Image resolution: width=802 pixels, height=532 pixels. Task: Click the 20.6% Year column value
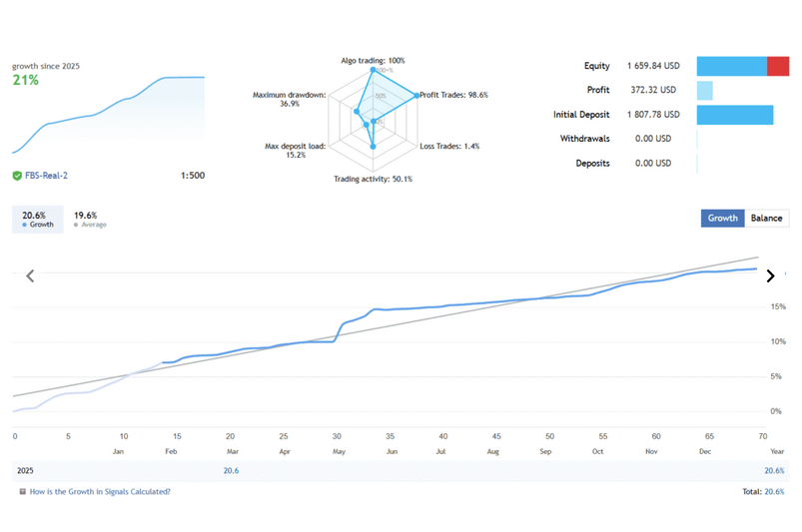(x=774, y=471)
